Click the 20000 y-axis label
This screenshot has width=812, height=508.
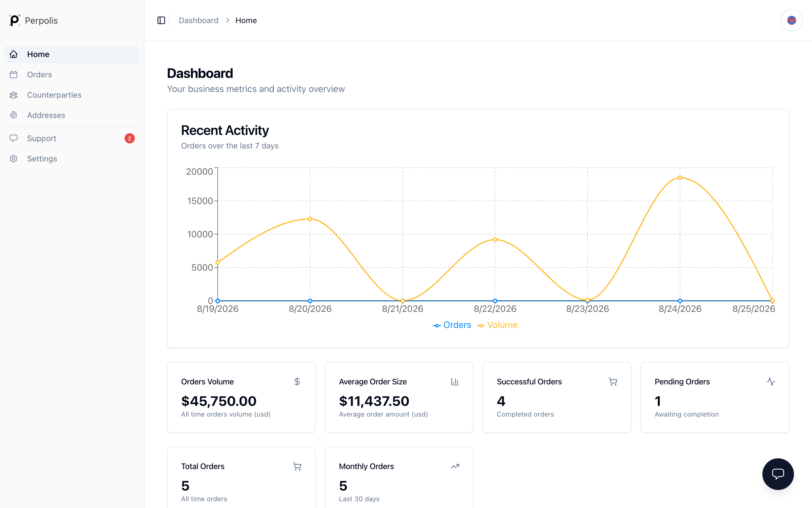tap(199, 171)
